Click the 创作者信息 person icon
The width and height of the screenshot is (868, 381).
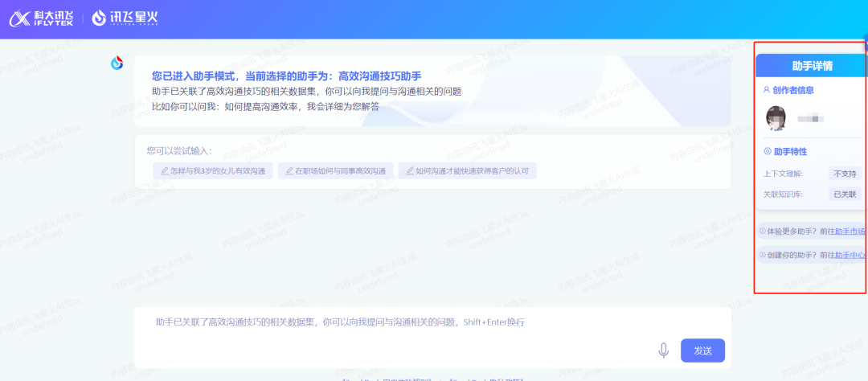click(767, 89)
